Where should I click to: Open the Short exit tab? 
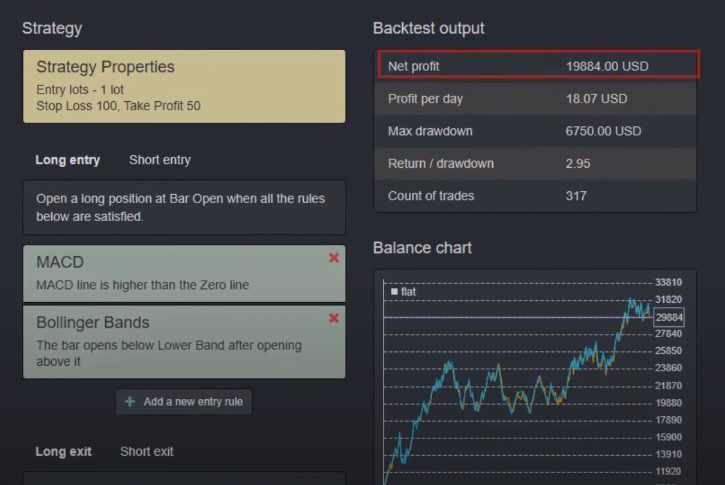(x=146, y=452)
